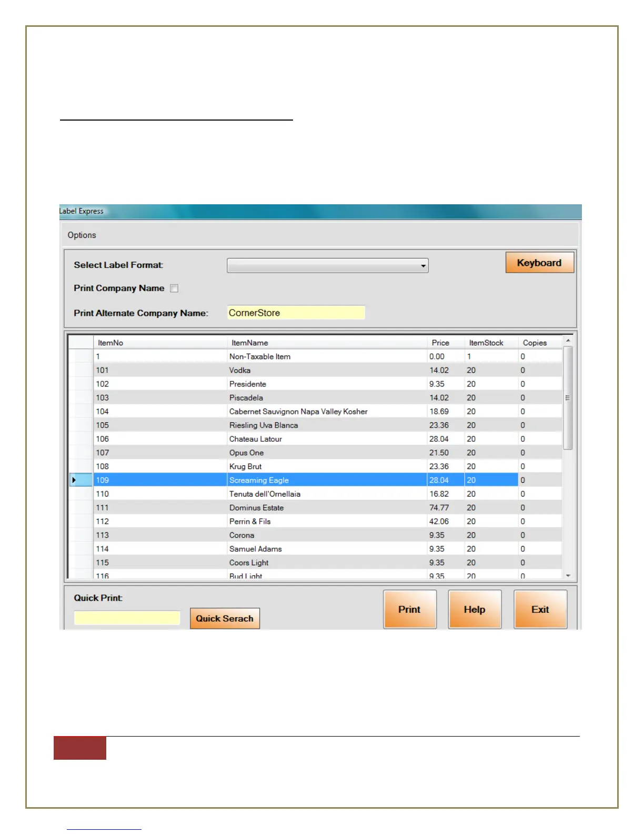Select the Samuel Adams row
The width and height of the screenshot is (644, 834).
[x=316, y=549]
